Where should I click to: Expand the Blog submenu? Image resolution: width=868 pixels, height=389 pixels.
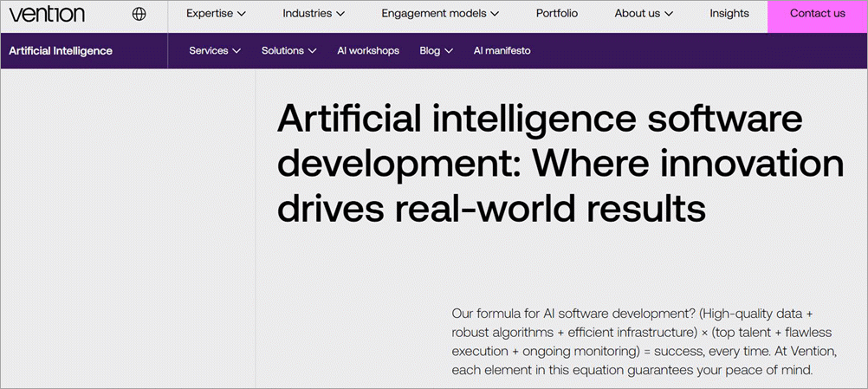coord(436,51)
